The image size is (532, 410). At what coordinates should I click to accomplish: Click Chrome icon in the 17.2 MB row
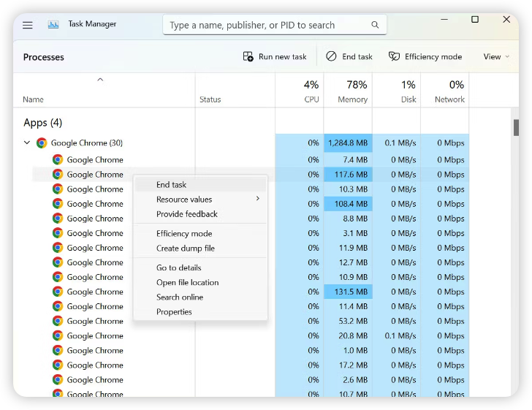tap(58, 365)
